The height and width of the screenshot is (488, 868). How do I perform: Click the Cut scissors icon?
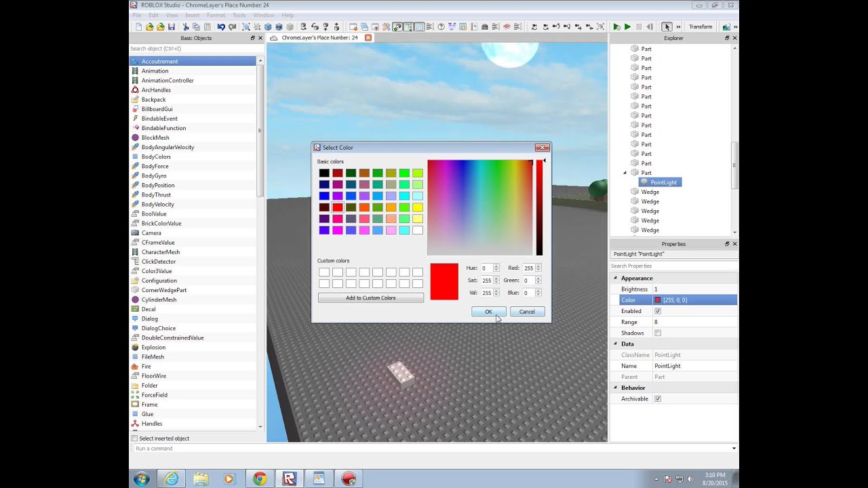tap(186, 27)
